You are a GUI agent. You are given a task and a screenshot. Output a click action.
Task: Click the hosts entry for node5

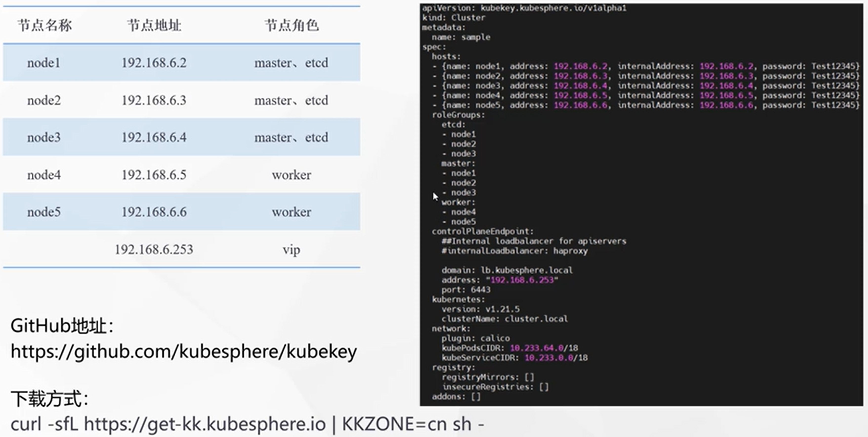coord(646,105)
